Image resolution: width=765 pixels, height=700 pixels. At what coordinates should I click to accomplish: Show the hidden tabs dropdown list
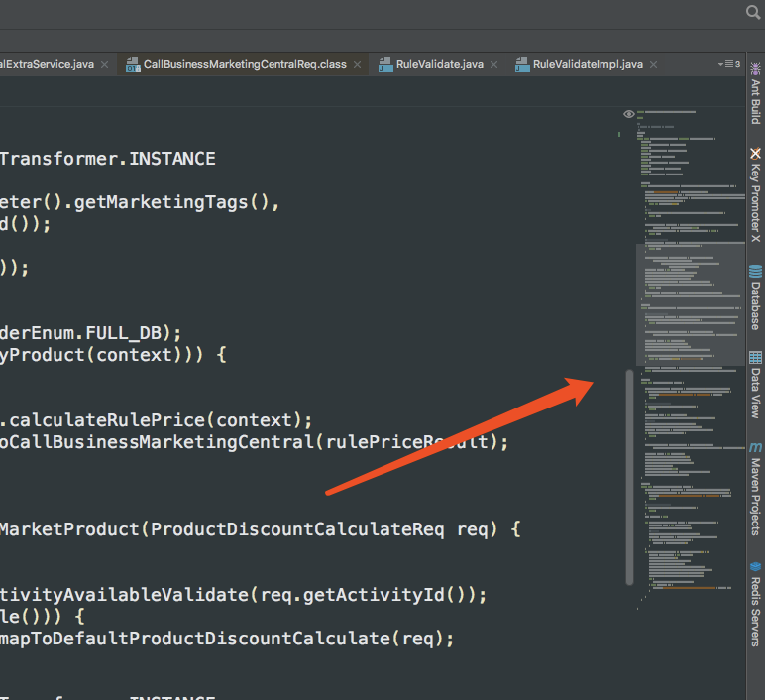[729, 64]
